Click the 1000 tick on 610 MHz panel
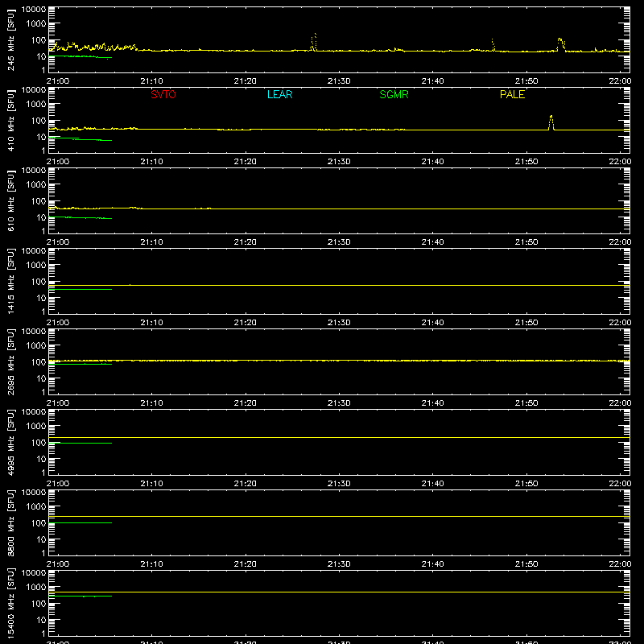Viewport: 644px width, 644px height. coord(36,185)
